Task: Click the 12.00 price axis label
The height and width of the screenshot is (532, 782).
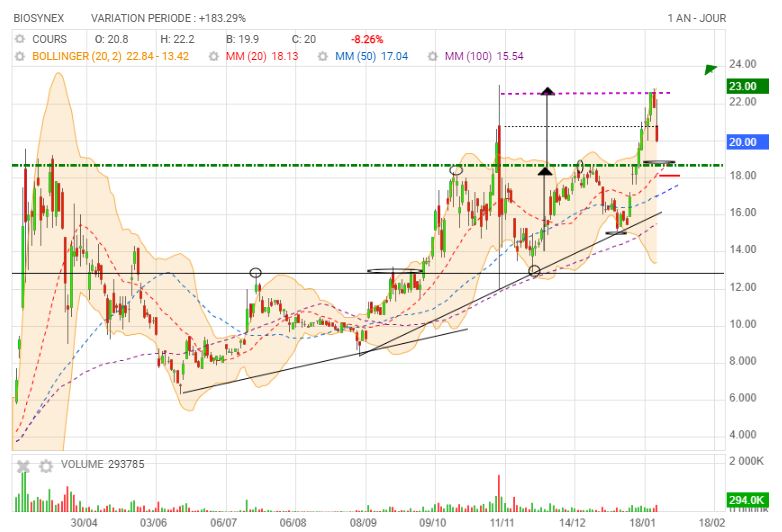Action: [743, 287]
